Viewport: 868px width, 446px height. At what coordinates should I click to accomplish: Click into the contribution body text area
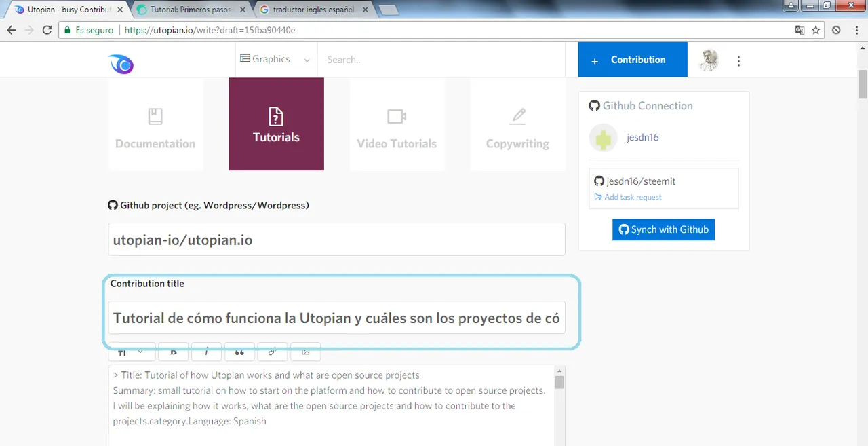pyautogui.click(x=331, y=405)
